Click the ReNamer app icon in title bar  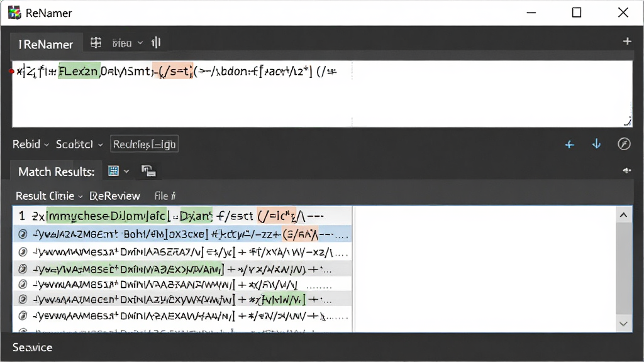pos(15,13)
